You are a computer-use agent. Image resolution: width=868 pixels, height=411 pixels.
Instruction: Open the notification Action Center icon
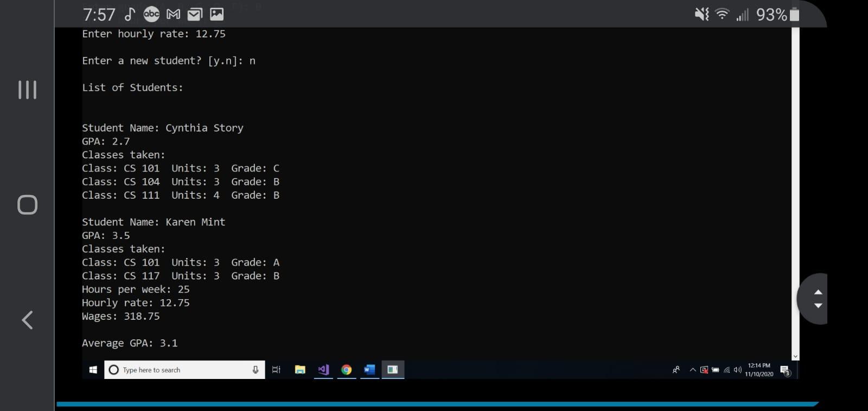[x=785, y=370]
